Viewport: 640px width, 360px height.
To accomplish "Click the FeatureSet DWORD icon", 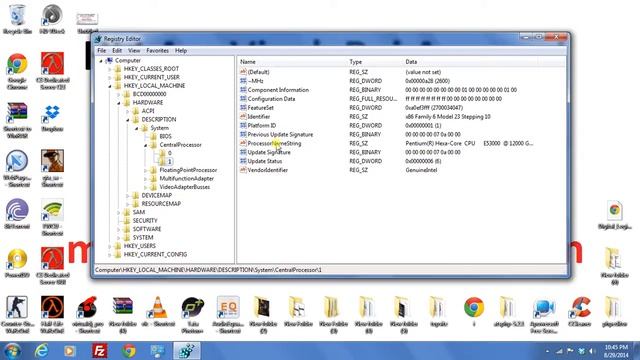I will [243, 108].
